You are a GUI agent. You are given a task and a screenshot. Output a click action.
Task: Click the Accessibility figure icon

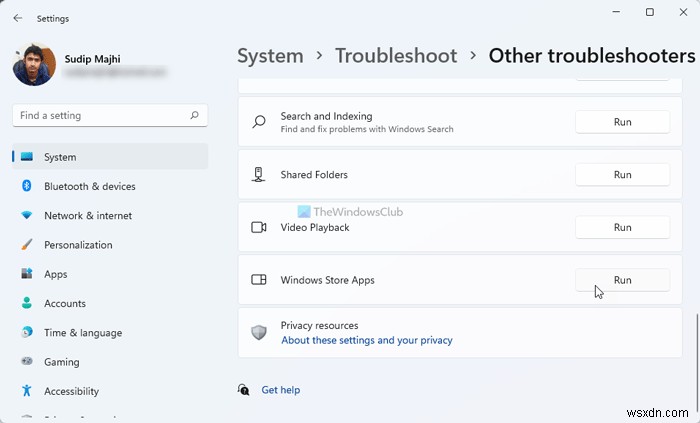pyautogui.click(x=27, y=391)
